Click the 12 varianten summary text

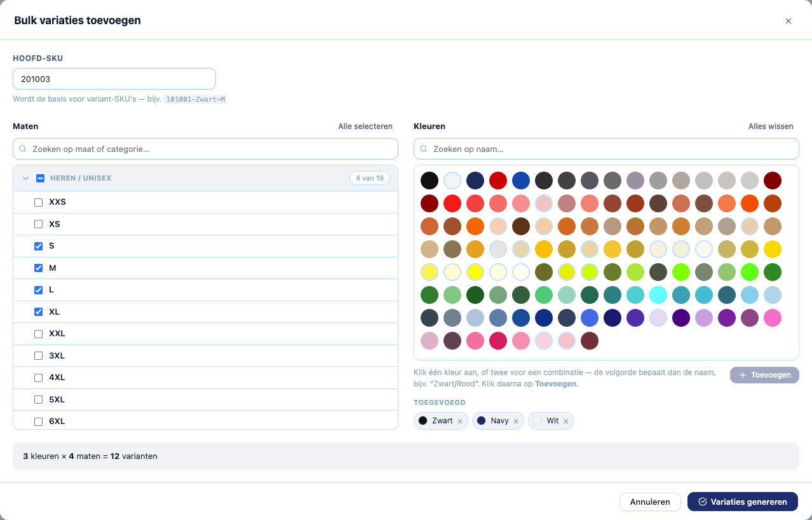133,456
